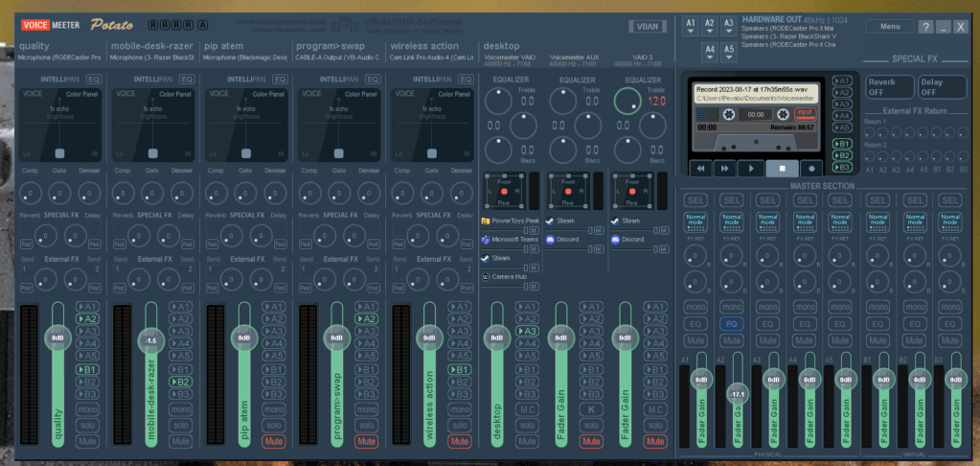This screenshot has width=980, height=466.
Task: Click the recorder stop button
Action: (784, 168)
